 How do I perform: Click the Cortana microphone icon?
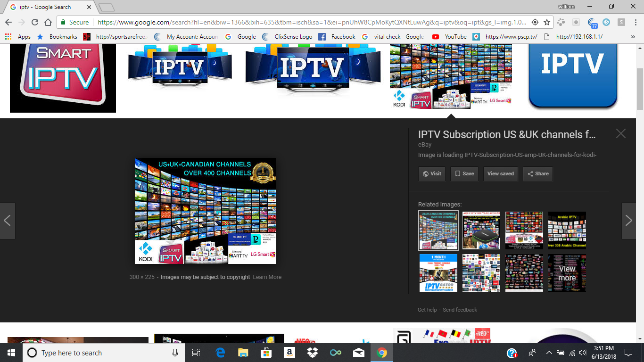[x=175, y=353]
